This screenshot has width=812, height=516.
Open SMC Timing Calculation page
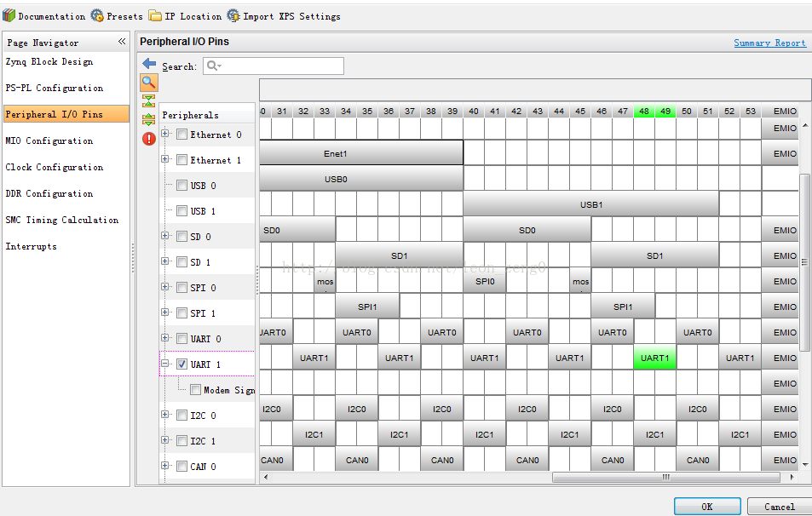(62, 220)
